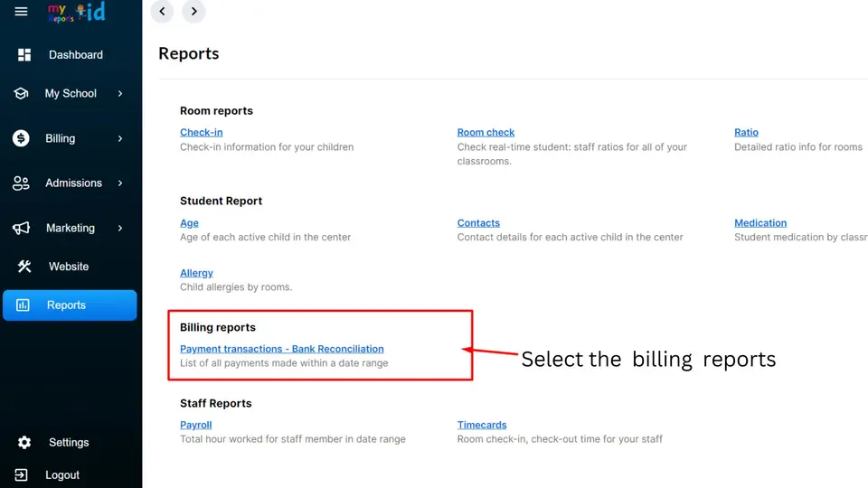Open the Age student report link
Viewport: 868px width, 488px height.
[x=189, y=223]
